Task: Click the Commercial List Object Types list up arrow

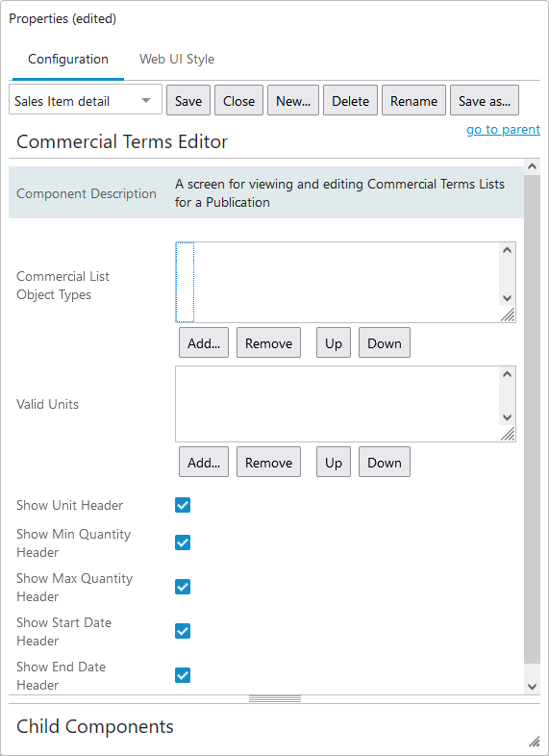Action: click(507, 250)
